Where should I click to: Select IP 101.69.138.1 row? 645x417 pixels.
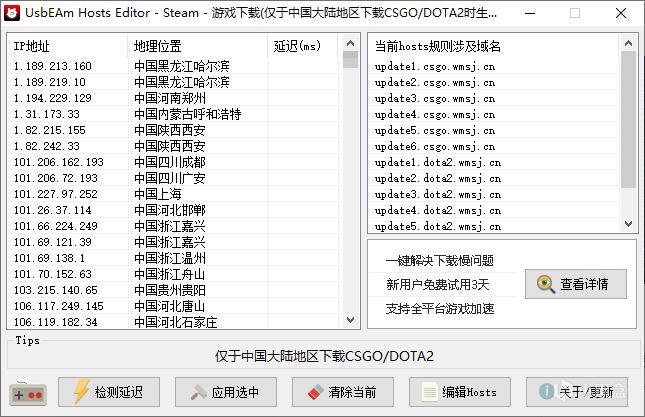click(x=175, y=258)
